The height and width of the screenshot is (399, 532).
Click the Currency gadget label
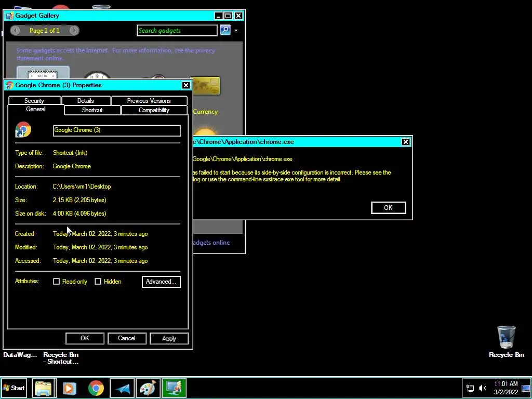pos(205,112)
